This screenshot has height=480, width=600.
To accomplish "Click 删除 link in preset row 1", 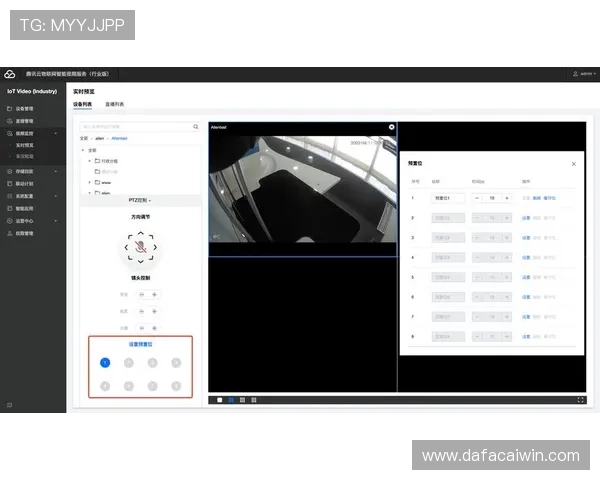I will click(536, 198).
